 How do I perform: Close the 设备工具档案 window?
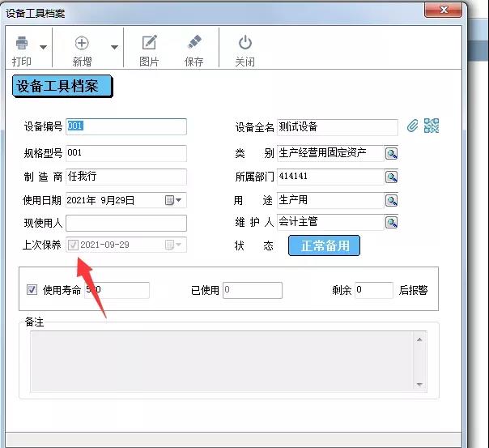pyautogui.click(x=443, y=10)
